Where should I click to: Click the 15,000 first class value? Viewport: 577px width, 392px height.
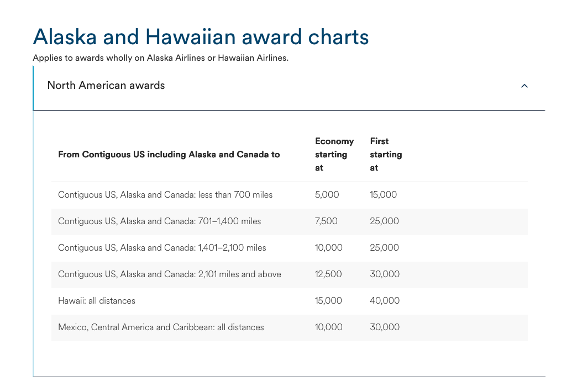tap(383, 195)
